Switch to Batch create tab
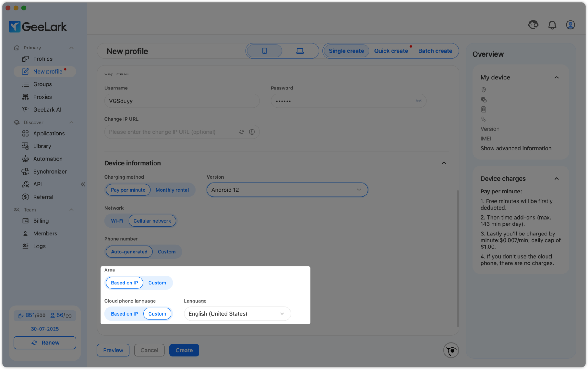The width and height of the screenshot is (588, 370). click(435, 51)
